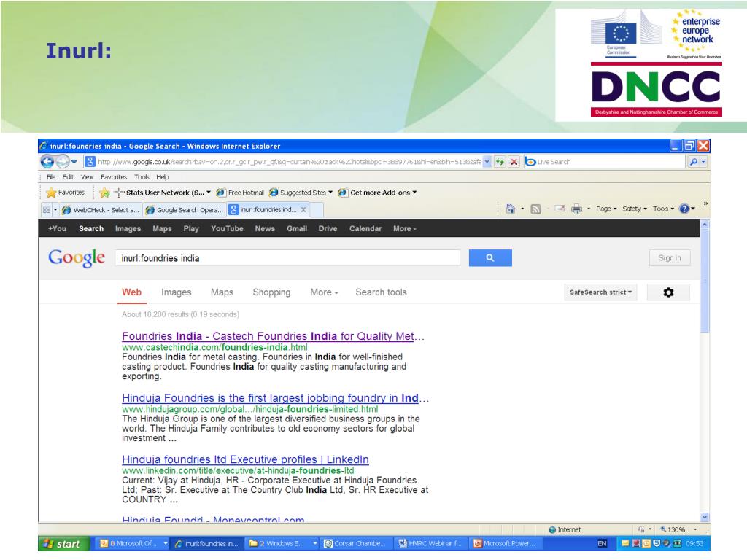Click the Print icon in the command bar
The height and width of the screenshot is (560, 747).
[576, 209]
